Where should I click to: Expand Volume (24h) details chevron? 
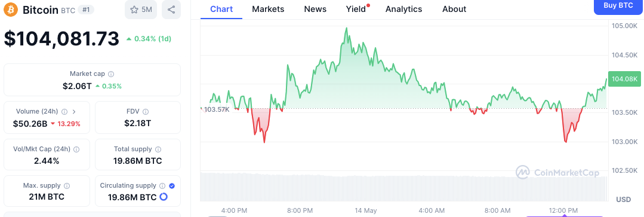(74, 111)
